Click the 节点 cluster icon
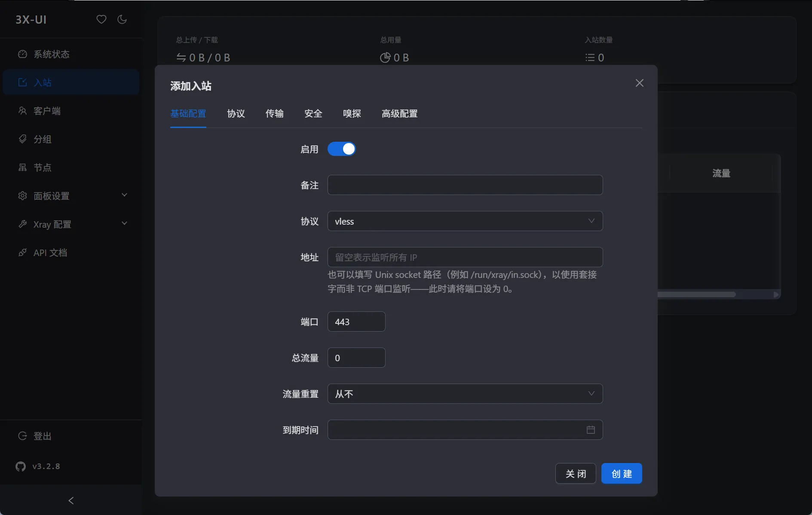This screenshot has width=812, height=515. point(22,168)
